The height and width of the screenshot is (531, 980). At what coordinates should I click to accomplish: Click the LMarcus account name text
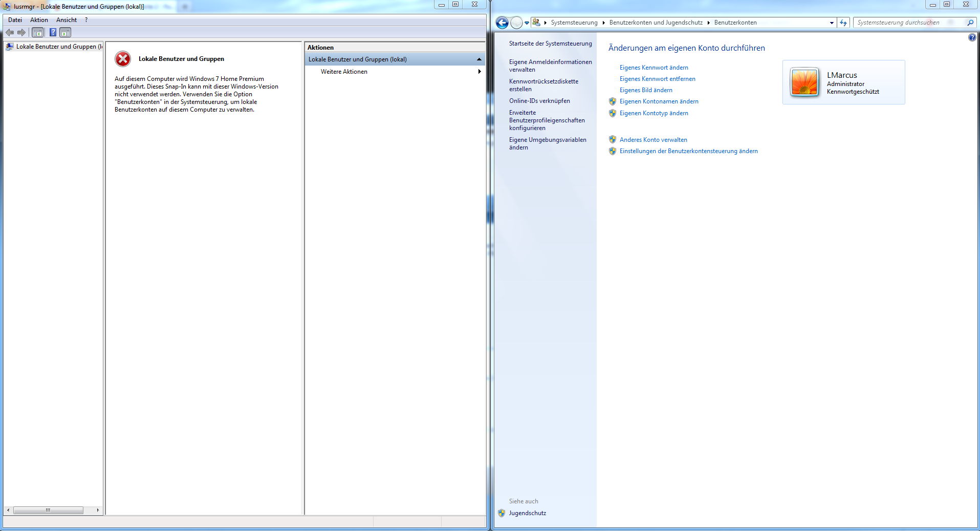(842, 75)
